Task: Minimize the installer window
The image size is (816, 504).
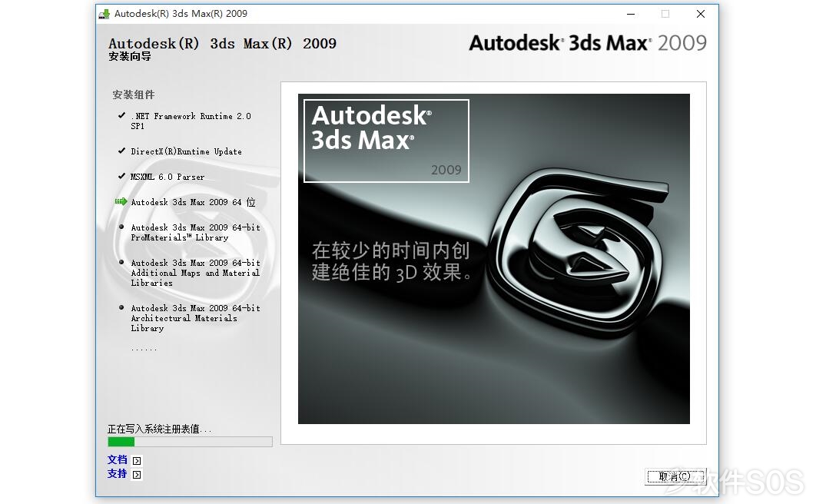Action: [x=631, y=14]
